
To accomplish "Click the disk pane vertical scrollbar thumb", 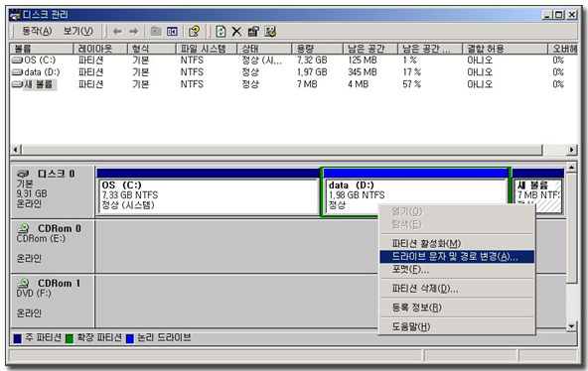I will click(571, 227).
